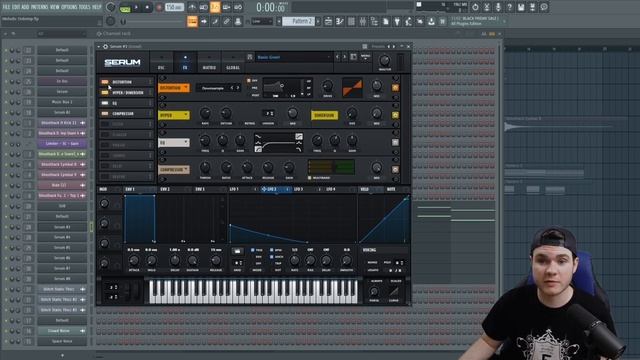
Task: Select the Serum #2 channel button
Action: [62, 112]
